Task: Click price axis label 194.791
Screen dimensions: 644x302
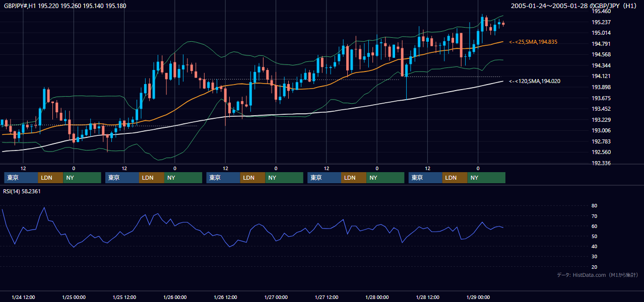Action: (601, 44)
